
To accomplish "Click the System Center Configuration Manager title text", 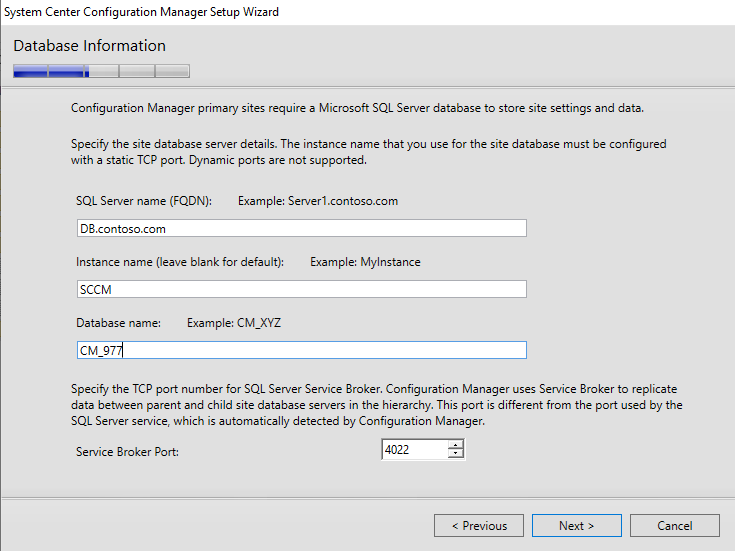I will (x=141, y=12).
